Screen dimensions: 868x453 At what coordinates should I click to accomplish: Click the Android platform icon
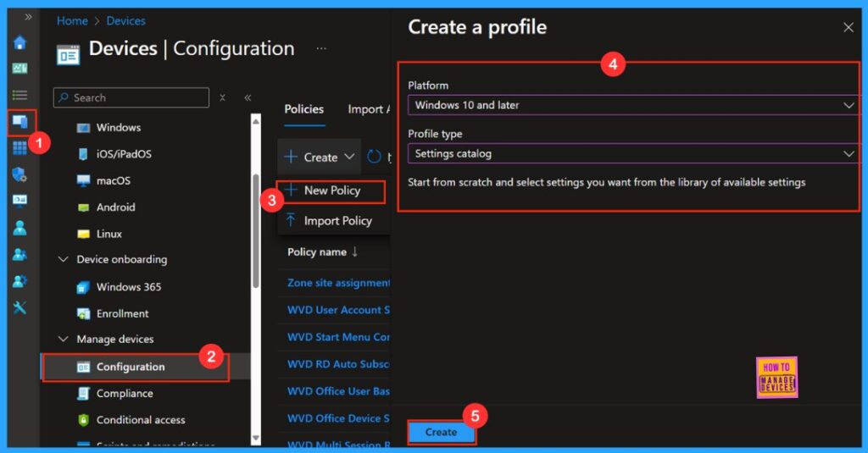tap(84, 207)
